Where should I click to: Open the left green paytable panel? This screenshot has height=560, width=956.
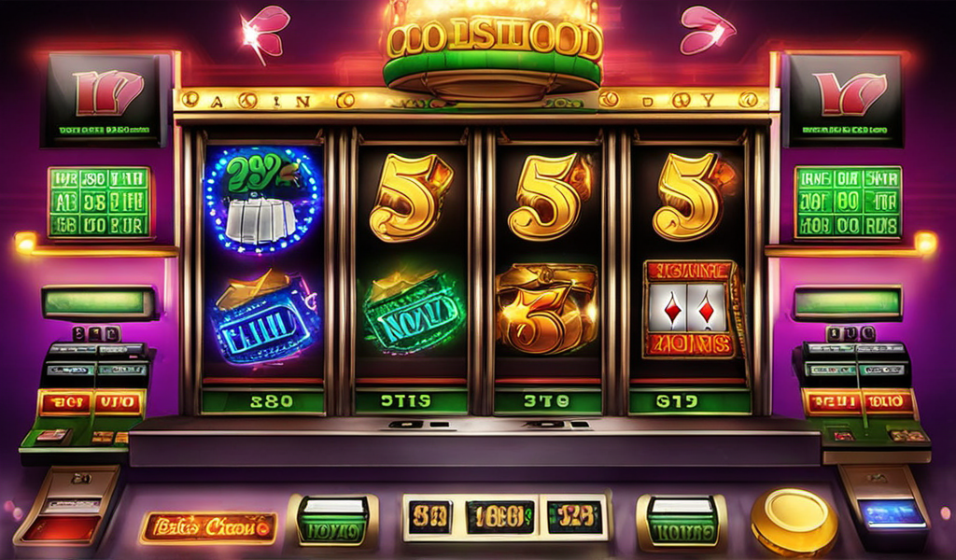click(x=99, y=203)
